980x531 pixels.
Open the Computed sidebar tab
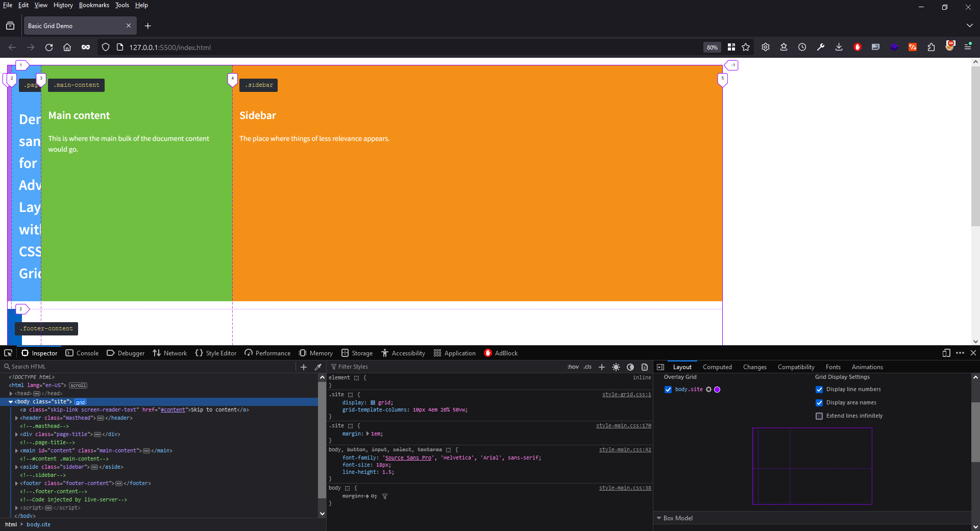coord(717,367)
